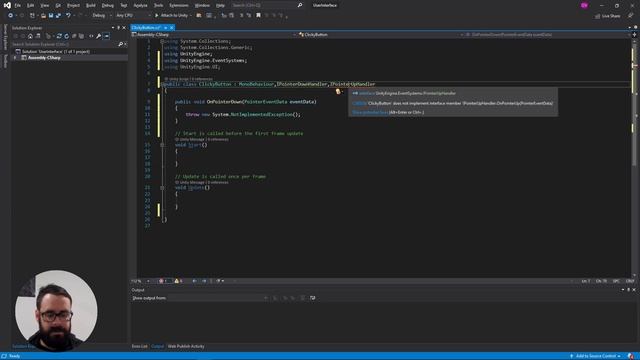Collapse the ClickyButton class code region

coord(162,84)
